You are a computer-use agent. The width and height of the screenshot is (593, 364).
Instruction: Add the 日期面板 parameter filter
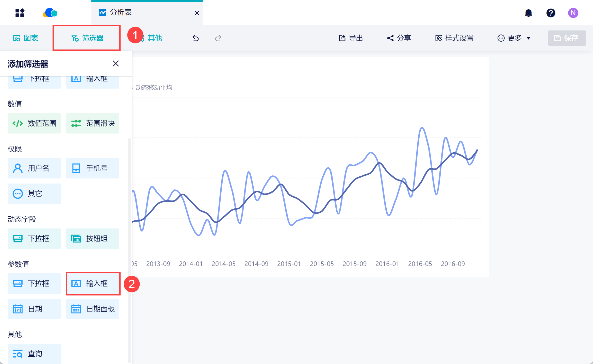[x=93, y=309]
